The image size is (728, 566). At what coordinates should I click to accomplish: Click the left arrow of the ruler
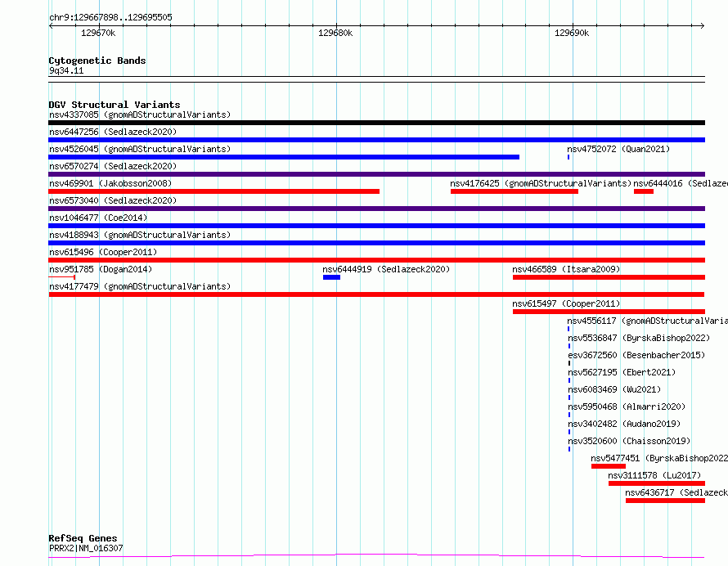pyautogui.click(x=51, y=26)
